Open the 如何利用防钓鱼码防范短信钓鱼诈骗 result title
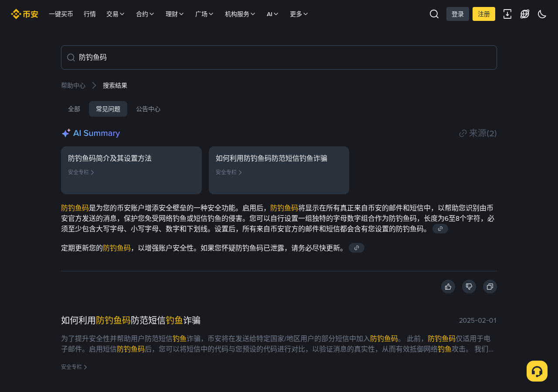Image resolution: width=558 pixels, height=392 pixels. click(x=131, y=321)
